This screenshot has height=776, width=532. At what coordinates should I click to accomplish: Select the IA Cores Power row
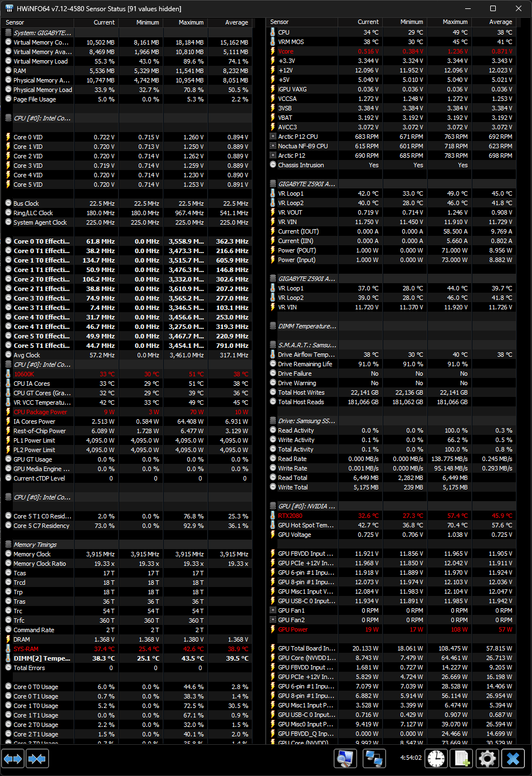click(x=127, y=421)
